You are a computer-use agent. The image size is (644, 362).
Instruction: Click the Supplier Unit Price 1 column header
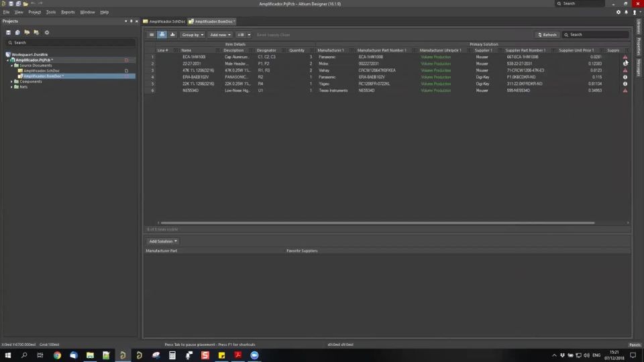click(x=576, y=50)
